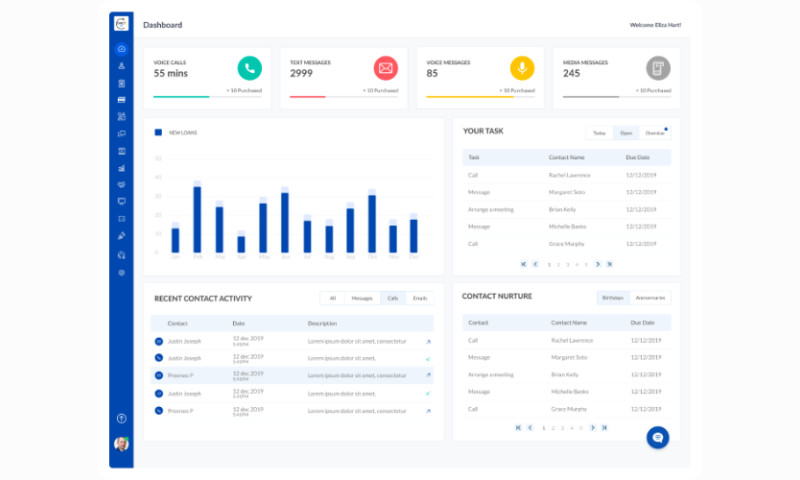Select page 1 in Contact Nurture pagination
The width and height of the screenshot is (800, 480).
(x=544, y=428)
